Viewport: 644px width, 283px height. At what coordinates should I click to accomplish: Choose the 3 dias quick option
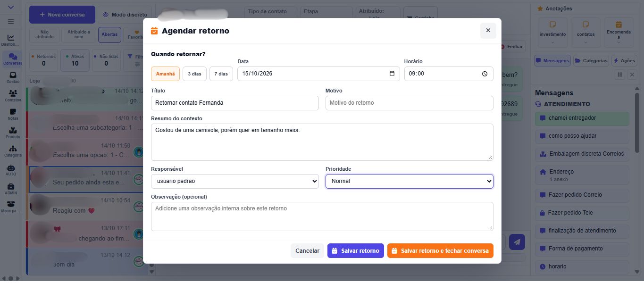tap(194, 74)
